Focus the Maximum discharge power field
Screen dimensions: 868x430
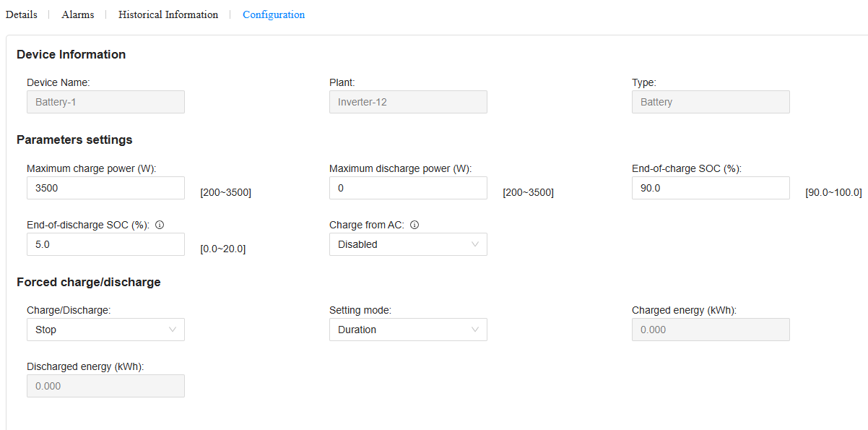pyautogui.click(x=408, y=188)
